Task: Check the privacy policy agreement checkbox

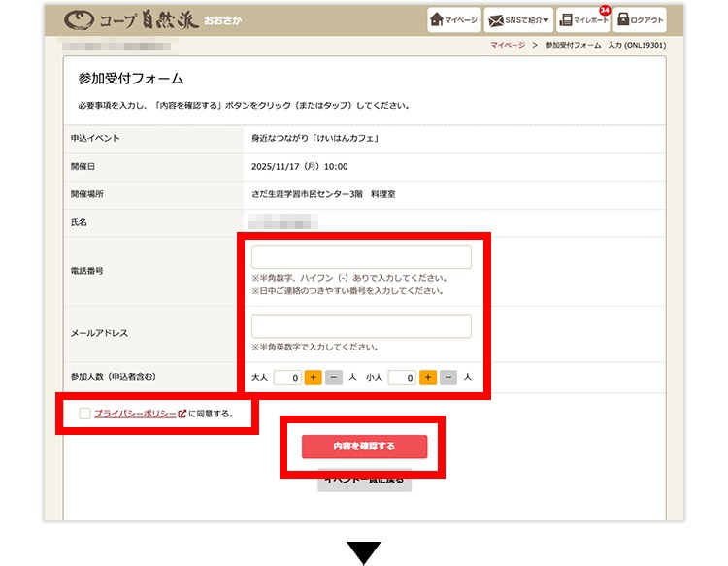Action: click(x=85, y=414)
